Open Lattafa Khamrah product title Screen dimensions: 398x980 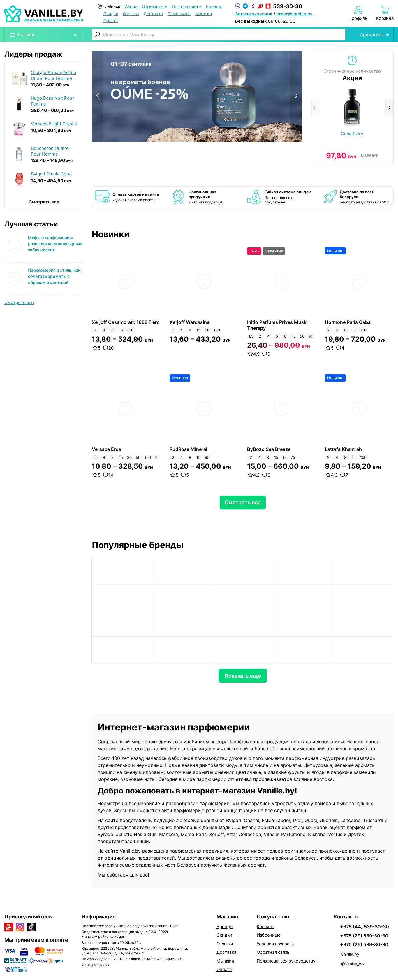[343, 449]
